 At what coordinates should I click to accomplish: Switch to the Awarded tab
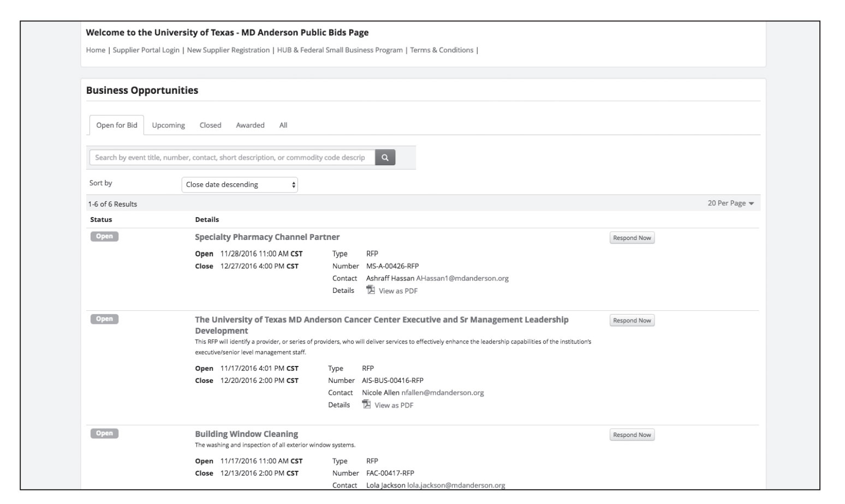[250, 125]
